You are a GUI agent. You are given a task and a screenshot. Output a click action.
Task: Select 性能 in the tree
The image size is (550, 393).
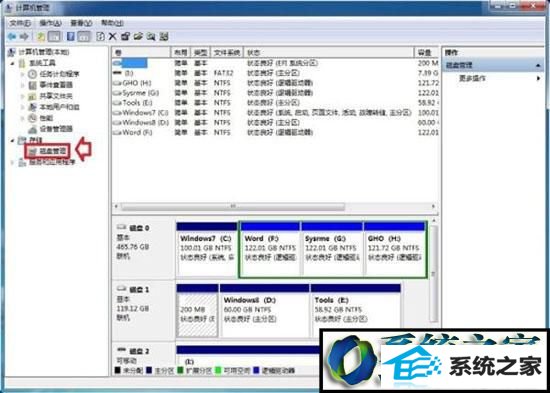tap(46, 118)
